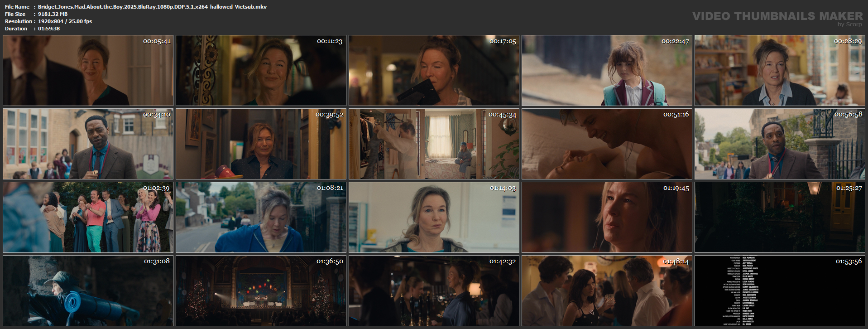Click the file name text ending Vietsub.mkv
This screenshot has width=868, height=329.
coord(152,7)
